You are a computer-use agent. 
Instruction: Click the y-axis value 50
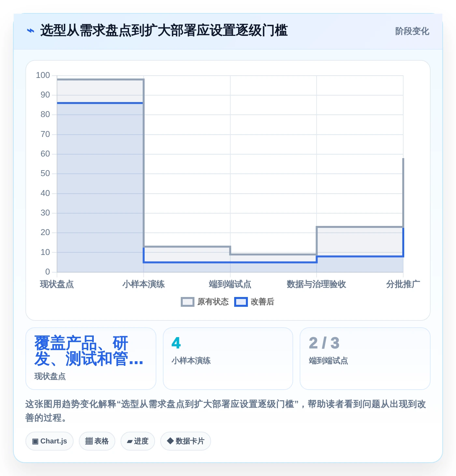click(45, 173)
